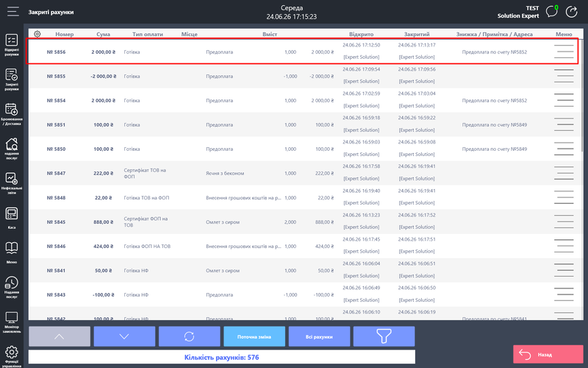588x368 pixels.
Task: Open Функції управління gear in sidebar
Action: pyautogui.click(x=12, y=356)
